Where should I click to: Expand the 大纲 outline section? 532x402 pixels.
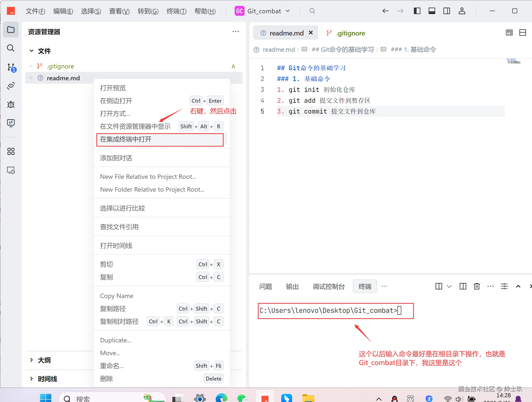tap(44, 360)
